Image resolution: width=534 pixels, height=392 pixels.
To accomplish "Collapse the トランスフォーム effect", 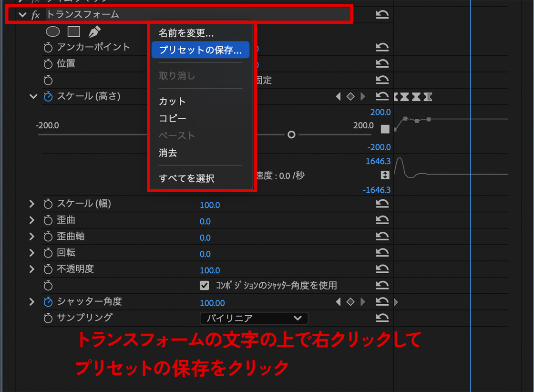I will point(22,15).
